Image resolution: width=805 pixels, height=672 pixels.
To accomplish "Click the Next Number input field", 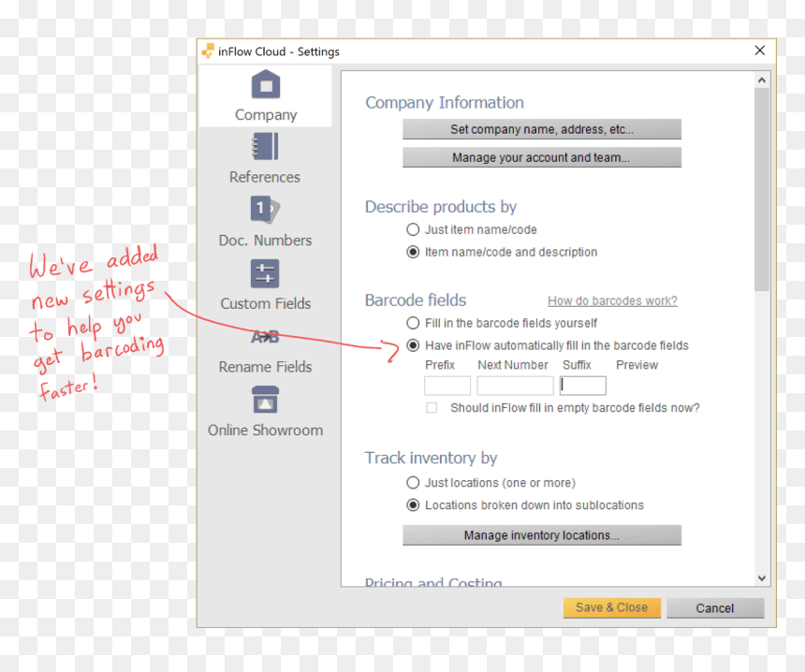I will 515,386.
